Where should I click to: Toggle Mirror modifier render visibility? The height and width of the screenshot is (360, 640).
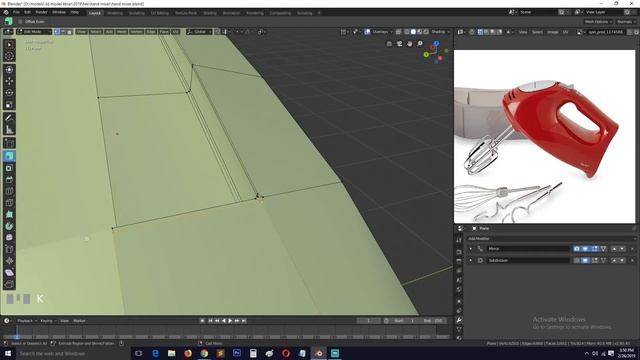(x=577, y=249)
